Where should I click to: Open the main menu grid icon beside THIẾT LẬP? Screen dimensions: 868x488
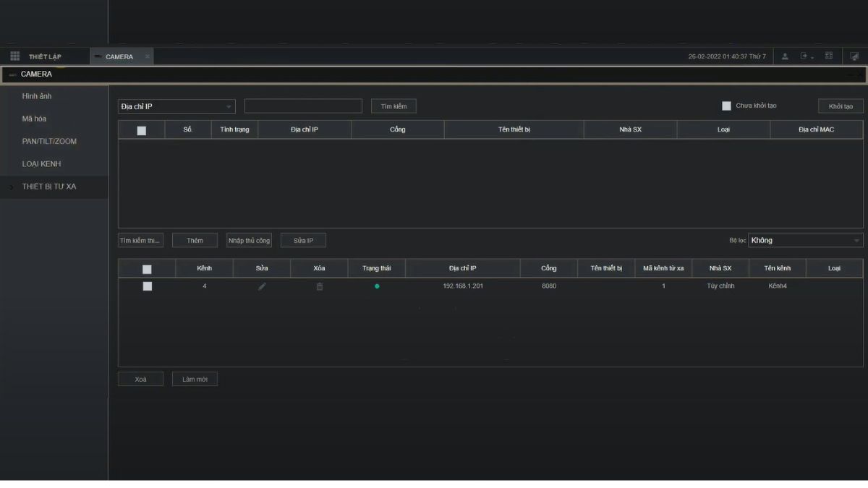14,56
